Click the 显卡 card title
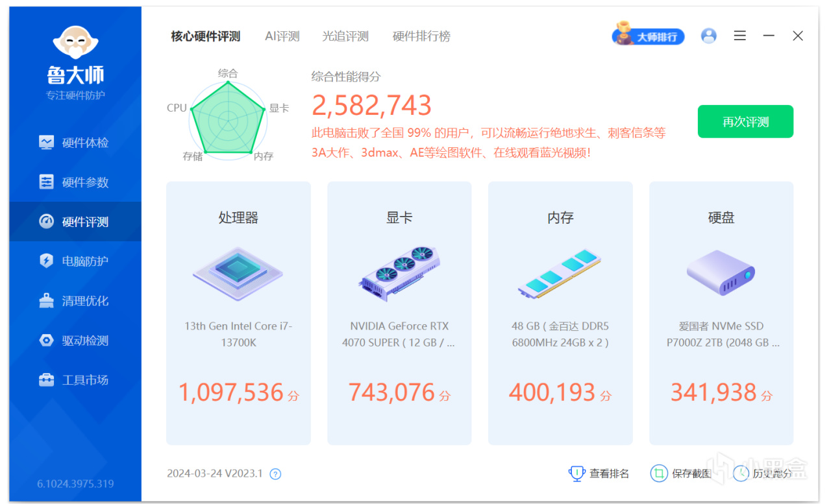This screenshot has height=504, width=831. 399,218
